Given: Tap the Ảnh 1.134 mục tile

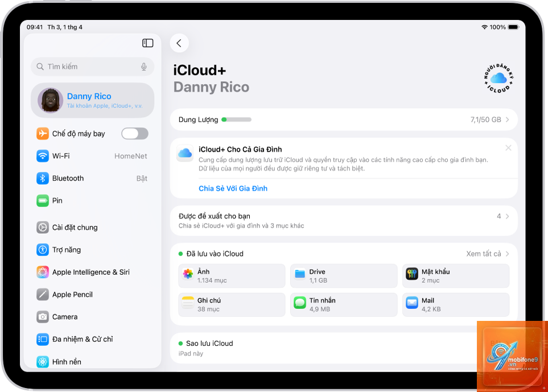Looking at the screenshot, I should 232,276.
